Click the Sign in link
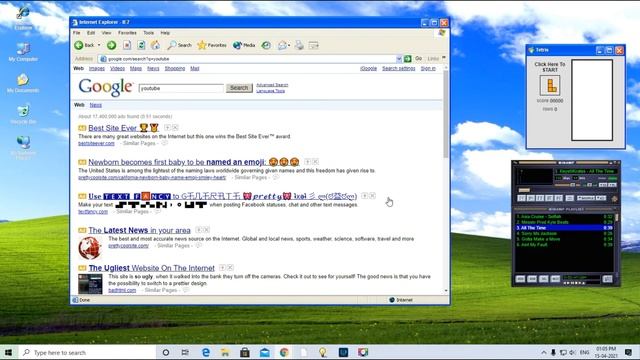 [428, 69]
